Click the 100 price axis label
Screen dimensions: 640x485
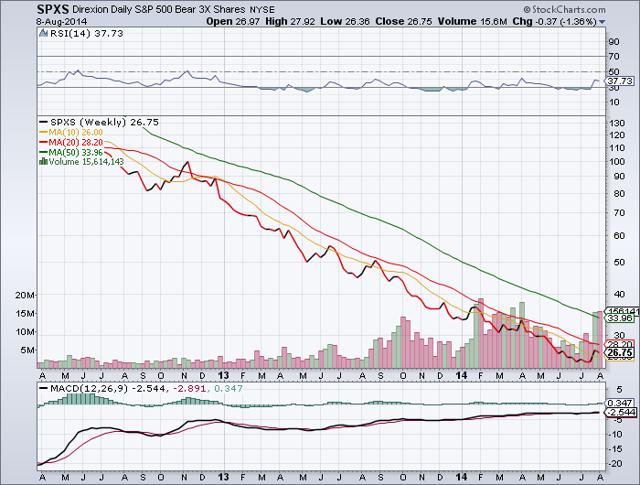617,162
